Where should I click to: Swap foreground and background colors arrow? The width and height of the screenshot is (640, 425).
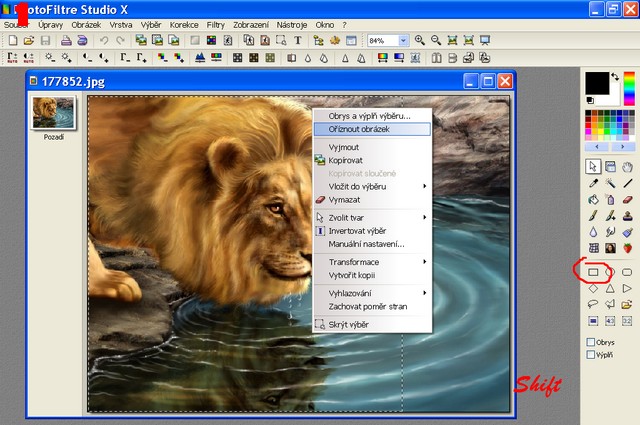(615, 76)
